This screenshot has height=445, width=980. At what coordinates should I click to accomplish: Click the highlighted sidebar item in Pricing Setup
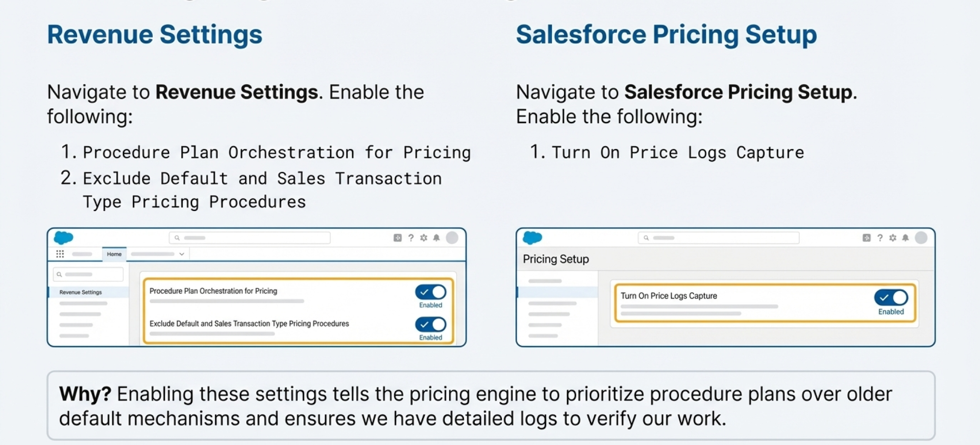click(557, 292)
